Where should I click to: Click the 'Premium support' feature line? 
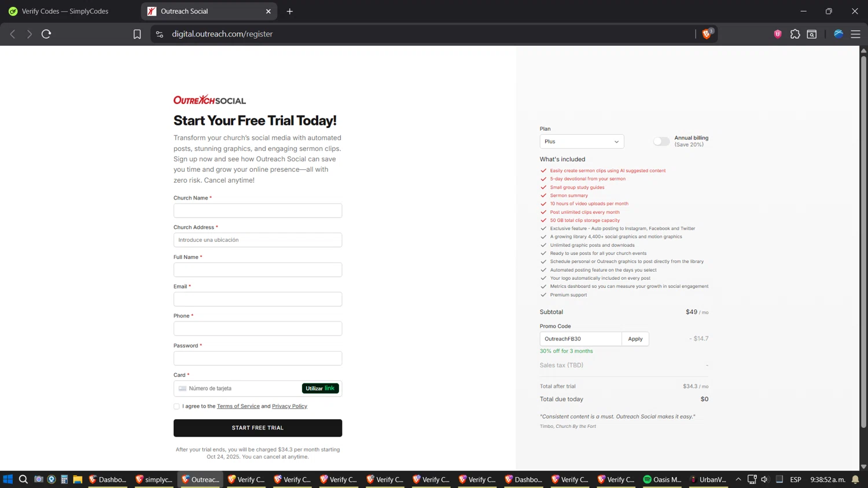click(x=568, y=295)
